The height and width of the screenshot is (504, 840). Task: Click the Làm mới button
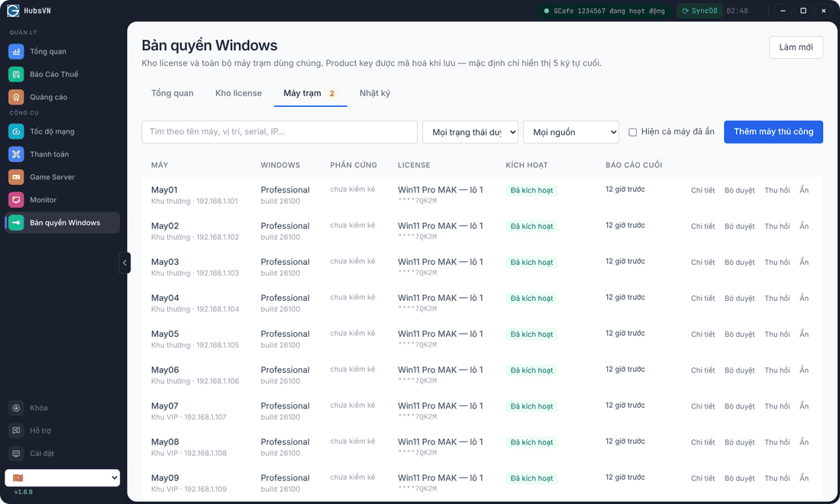pyautogui.click(x=796, y=47)
